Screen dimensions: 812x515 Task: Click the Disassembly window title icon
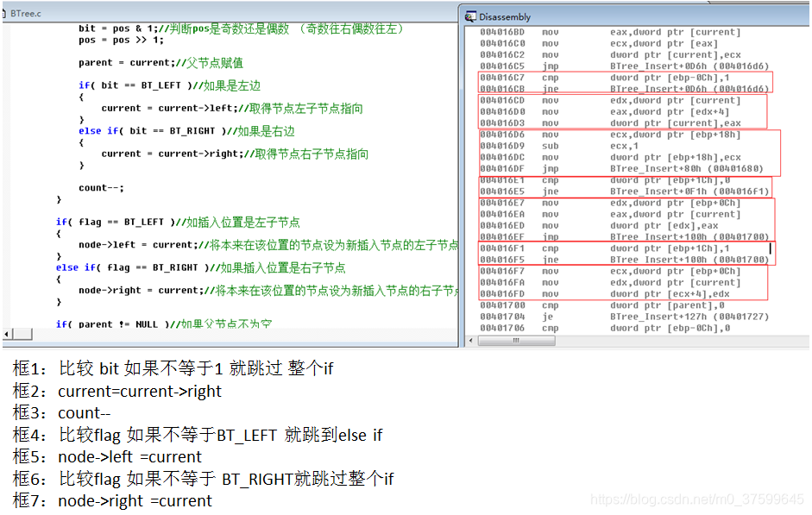click(470, 16)
